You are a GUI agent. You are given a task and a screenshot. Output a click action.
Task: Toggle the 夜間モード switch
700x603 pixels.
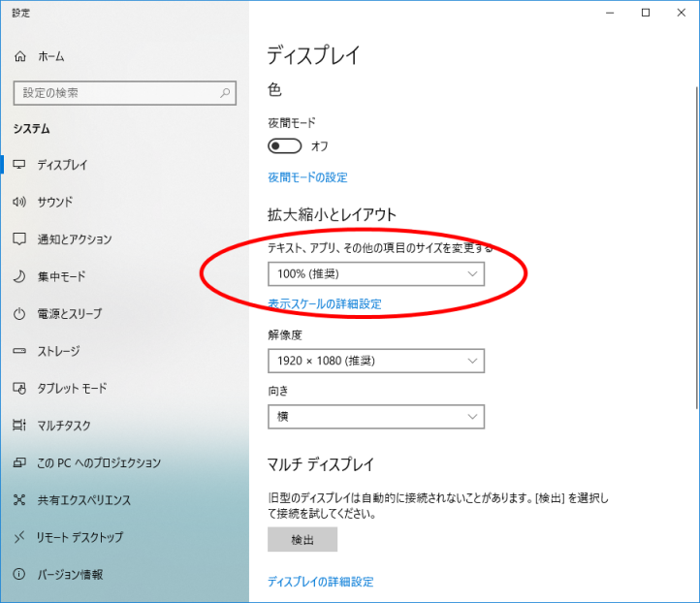[x=284, y=146]
